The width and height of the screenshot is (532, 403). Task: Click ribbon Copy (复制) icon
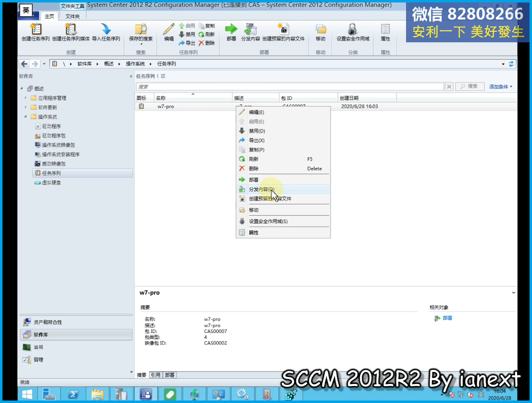point(207,26)
